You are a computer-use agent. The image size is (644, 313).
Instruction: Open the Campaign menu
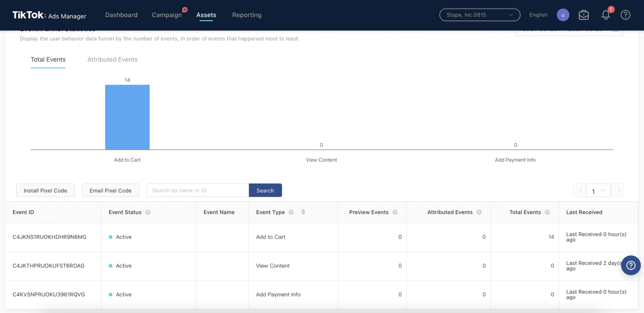[167, 15]
